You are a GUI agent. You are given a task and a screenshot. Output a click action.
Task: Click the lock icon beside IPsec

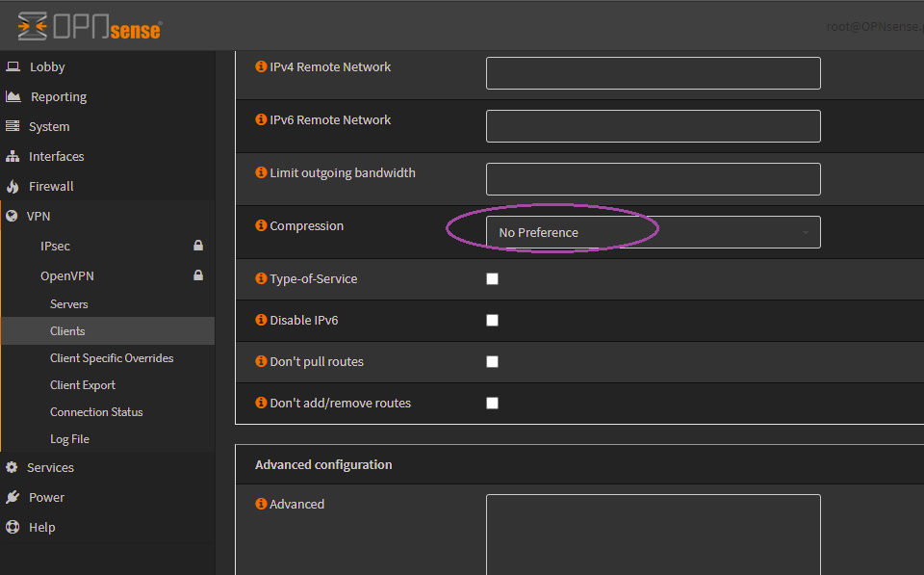point(198,246)
